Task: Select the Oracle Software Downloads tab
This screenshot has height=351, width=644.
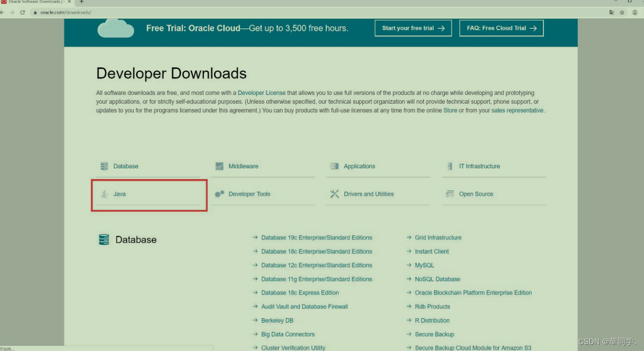Action: pos(36,2)
